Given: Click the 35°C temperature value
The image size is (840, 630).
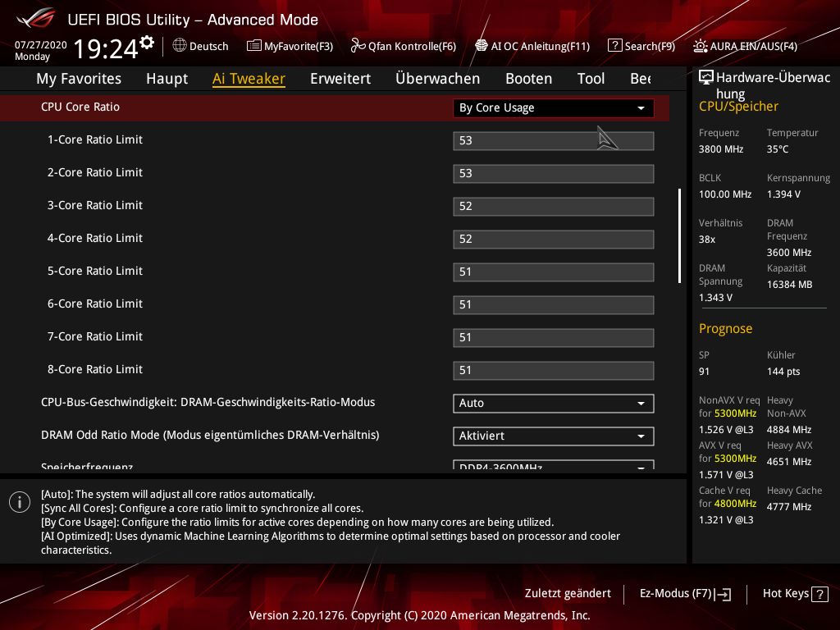Looking at the screenshot, I should (x=778, y=149).
